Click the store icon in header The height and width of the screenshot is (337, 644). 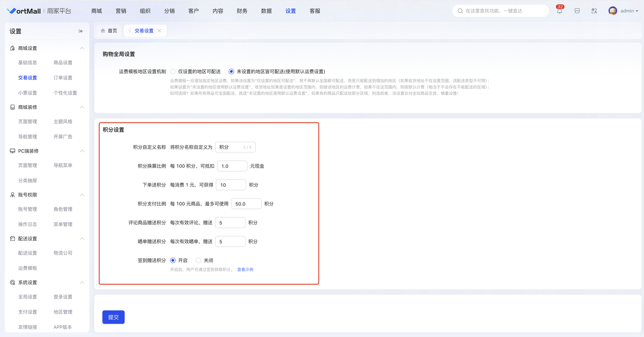pos(577,11)
